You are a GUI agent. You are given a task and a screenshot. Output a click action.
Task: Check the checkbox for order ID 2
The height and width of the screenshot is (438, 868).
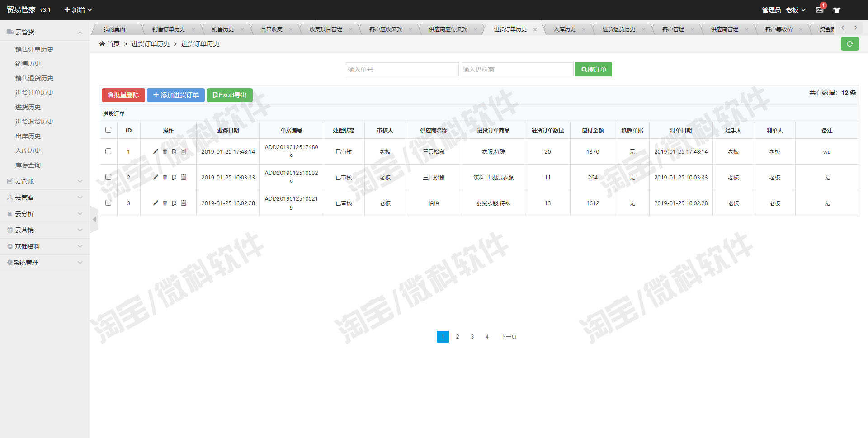(108, 177)
